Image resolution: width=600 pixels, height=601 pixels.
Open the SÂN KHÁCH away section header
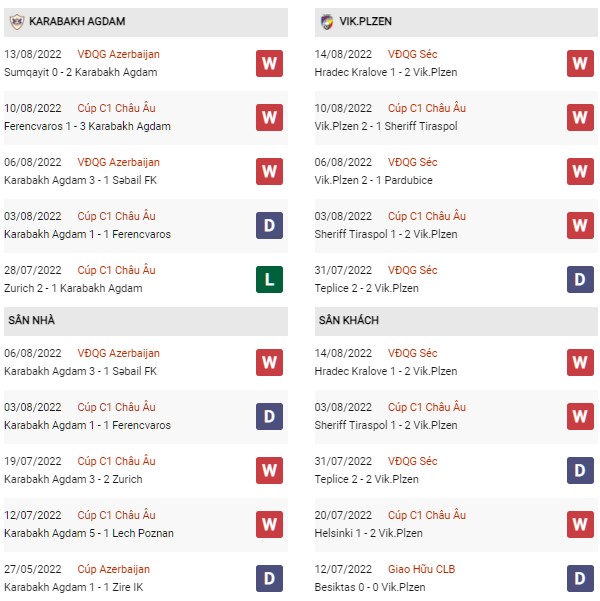coord(456,321)
